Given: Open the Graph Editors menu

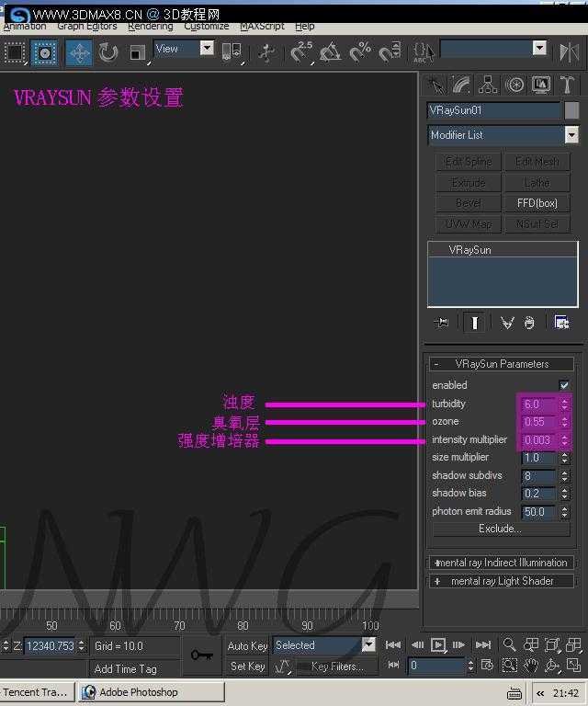Looking at the screenshot, I should 87,27.
